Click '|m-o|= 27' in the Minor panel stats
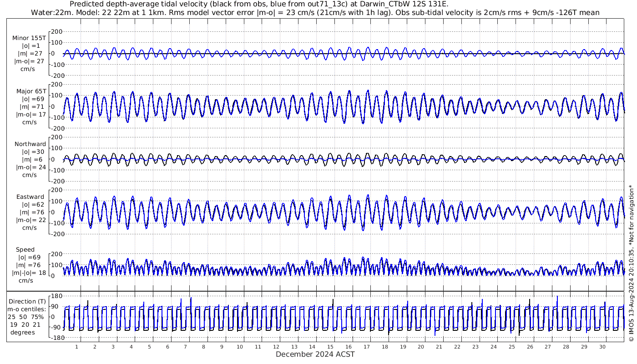Screen dimensions: 637x364 coord(29,61)
